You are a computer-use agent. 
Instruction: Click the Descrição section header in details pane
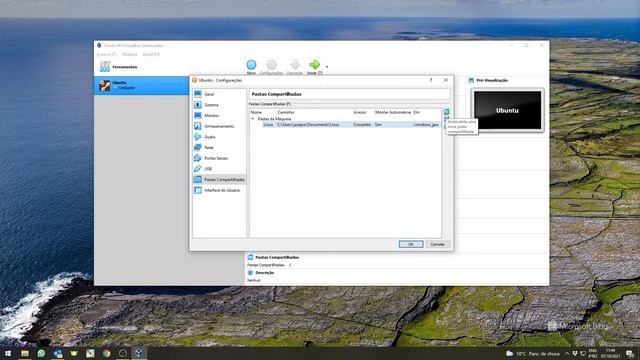point(264,273)
